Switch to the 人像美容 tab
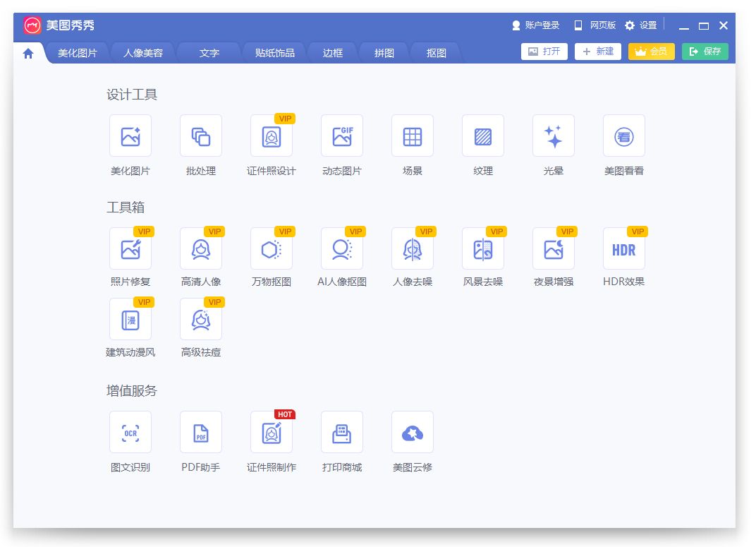Image resolution: width=756 pixels, height=547 pixels. pos(143,52)
